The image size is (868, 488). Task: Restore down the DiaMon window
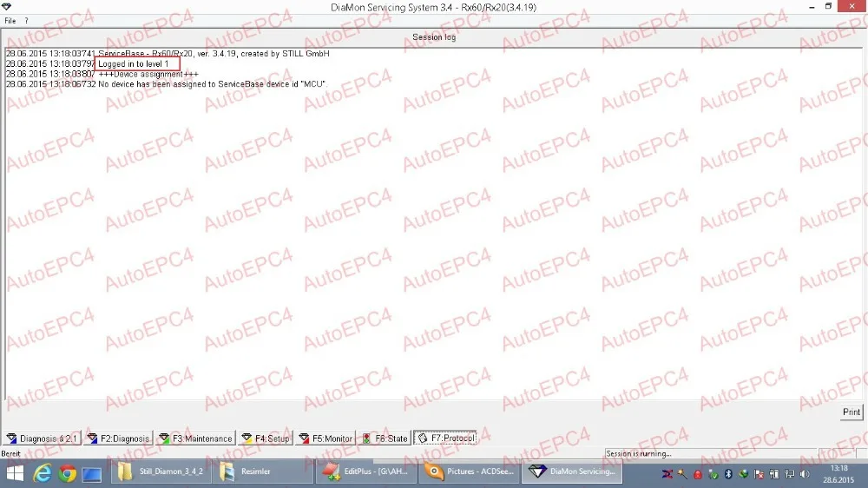pyautogui.click(x=828, y=6)
